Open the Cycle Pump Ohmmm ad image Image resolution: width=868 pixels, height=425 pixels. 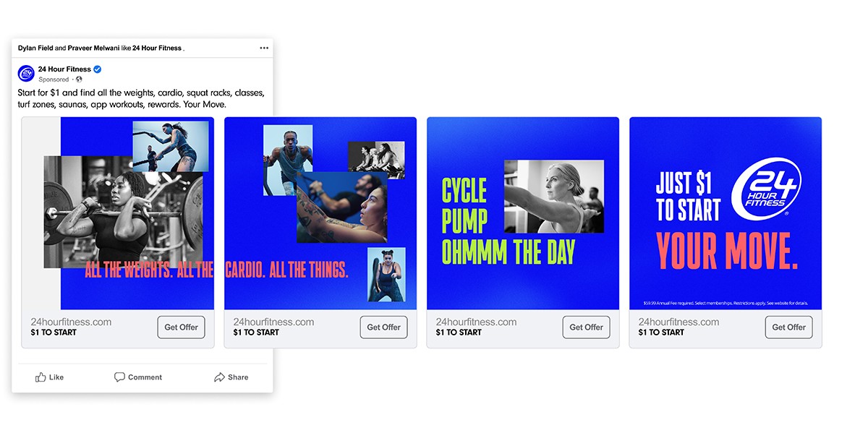point(523,213)
